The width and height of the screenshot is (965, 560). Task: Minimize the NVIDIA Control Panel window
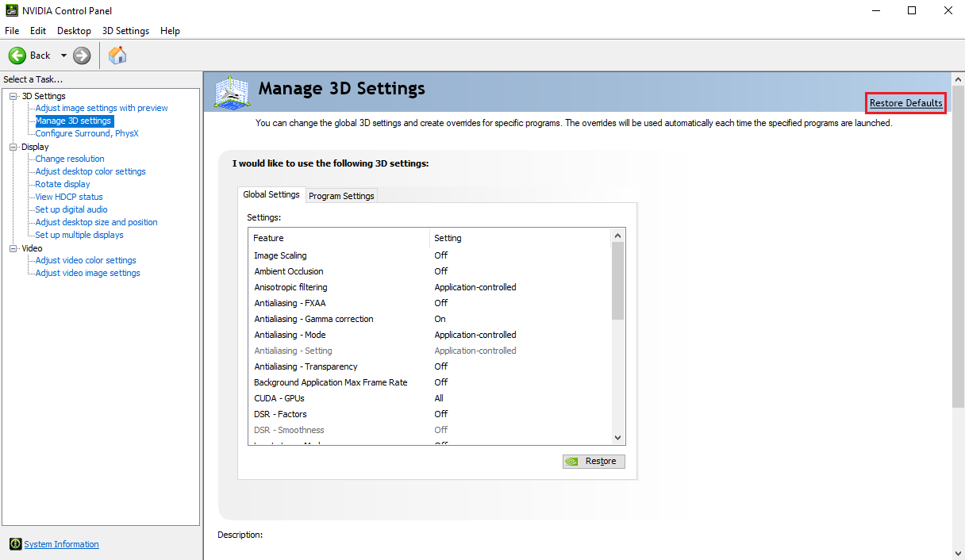pyautogui.click(x=876, y=11)
